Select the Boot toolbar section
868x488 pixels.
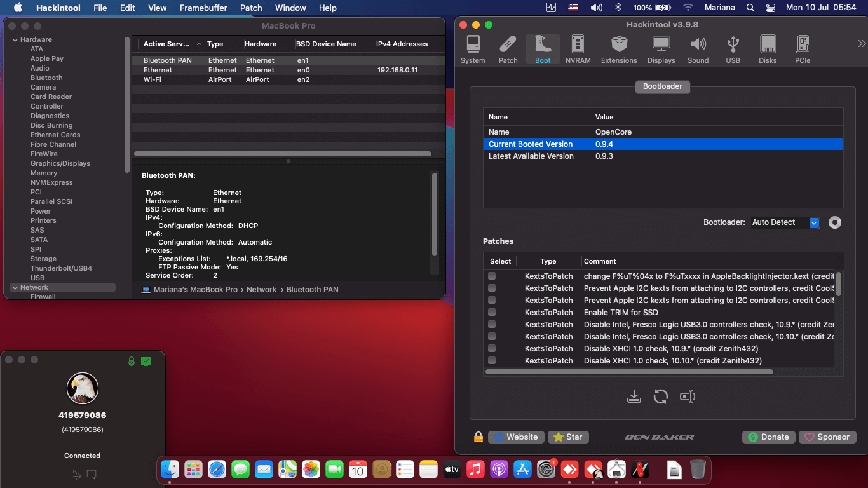point(543,50)
